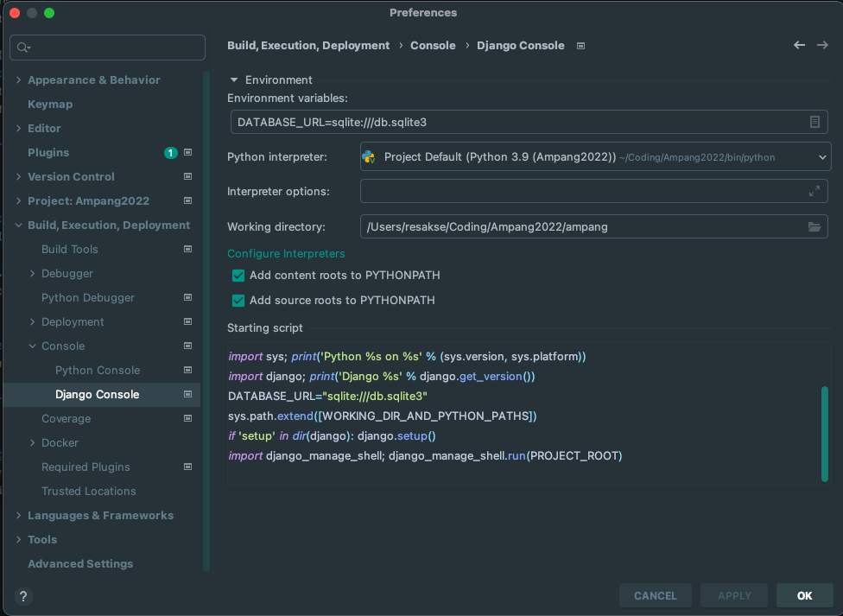Open Plugins settings page

coord(48,153)
